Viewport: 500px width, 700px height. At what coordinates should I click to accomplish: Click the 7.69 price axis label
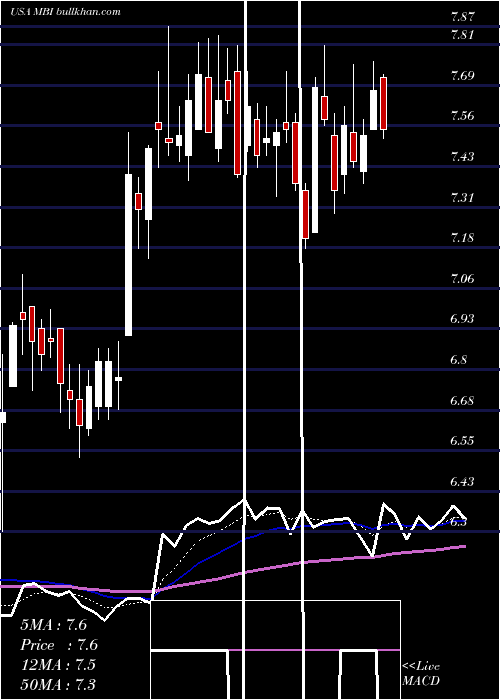[x=462, y=75]
